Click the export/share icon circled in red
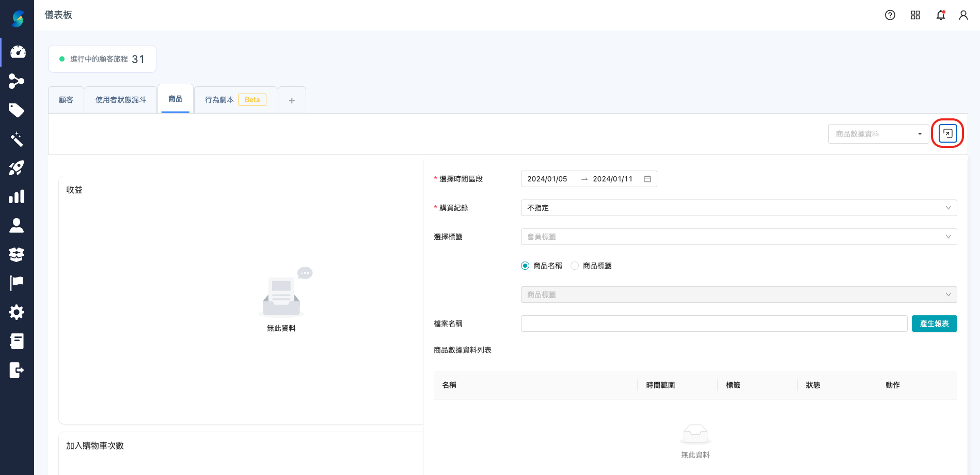This screenshot has width=980, height=475. [x=947, y=133]
